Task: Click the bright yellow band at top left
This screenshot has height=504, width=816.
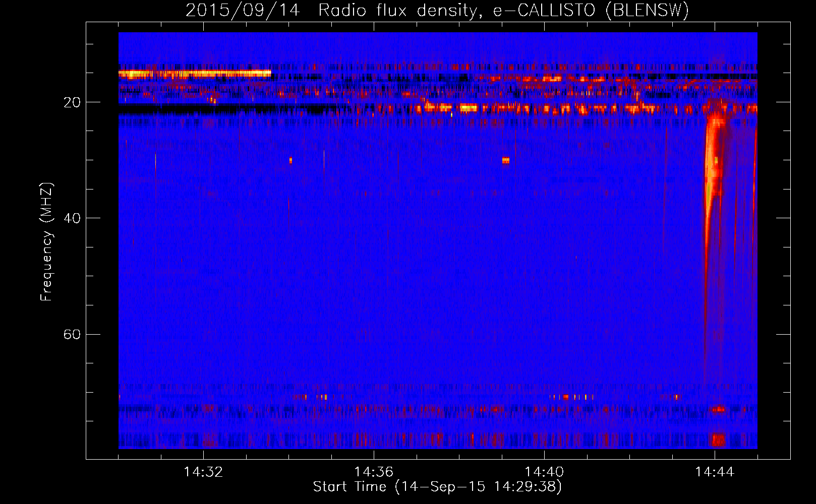Action: click(x=195, y=74)
